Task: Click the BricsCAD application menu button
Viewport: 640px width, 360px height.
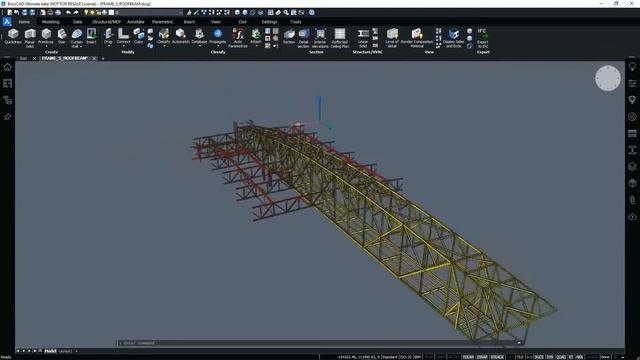Action: [7, 22]
